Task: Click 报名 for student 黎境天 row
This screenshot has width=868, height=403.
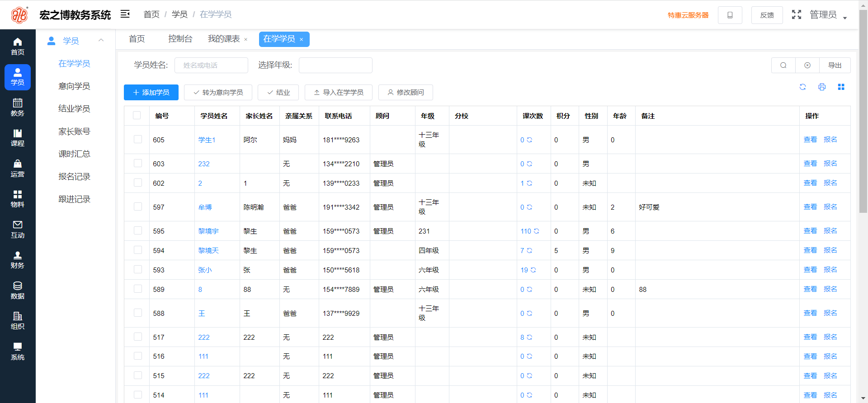Action: click(x=830, y=250)
